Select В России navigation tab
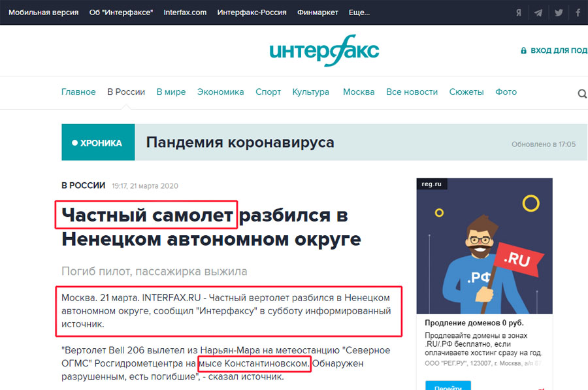The width and height of the screenshot is (588, 390). pyautogui.click(x=126, y=92)
